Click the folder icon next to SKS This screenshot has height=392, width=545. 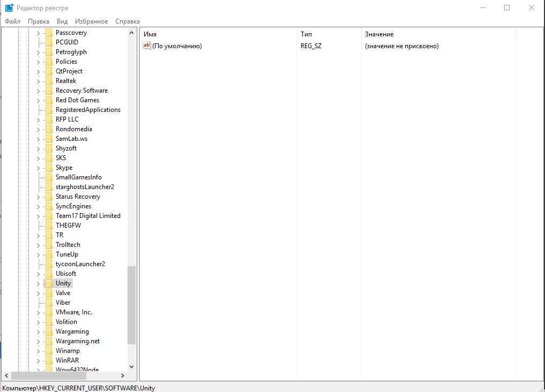click(49, 158)
